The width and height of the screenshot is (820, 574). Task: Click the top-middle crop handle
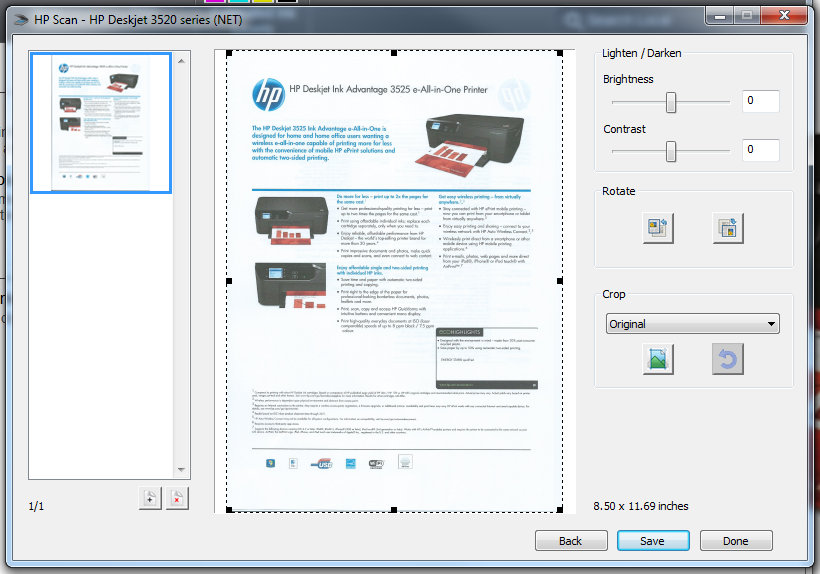pos(394,53)
